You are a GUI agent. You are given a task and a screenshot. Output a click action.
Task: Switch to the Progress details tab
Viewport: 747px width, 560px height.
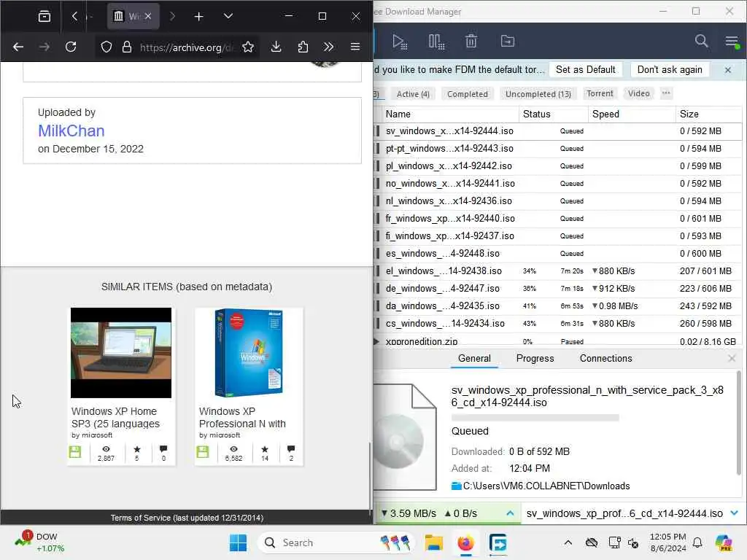click(535, 359)
